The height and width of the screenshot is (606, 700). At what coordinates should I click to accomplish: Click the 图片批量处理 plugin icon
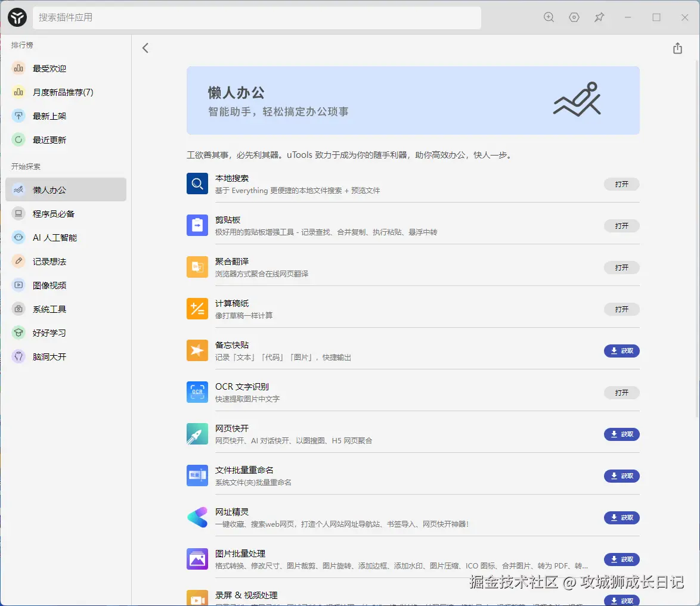click(197, 559)
